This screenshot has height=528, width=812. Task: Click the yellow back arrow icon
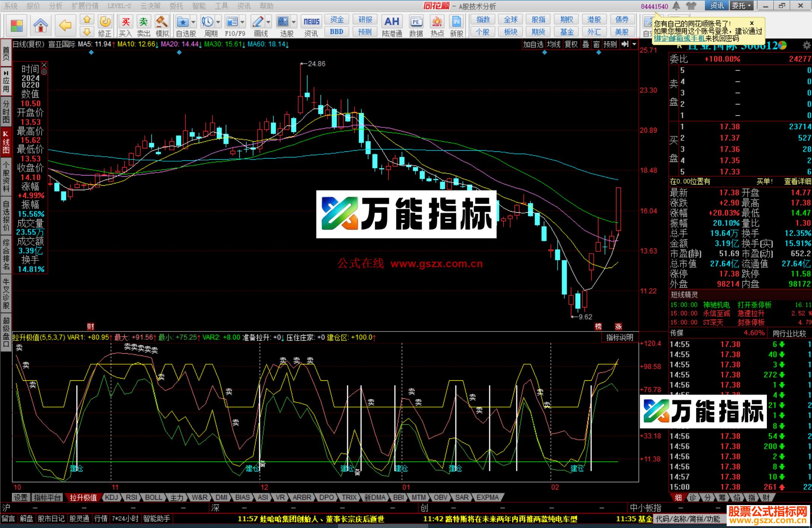tap(65, 25)
